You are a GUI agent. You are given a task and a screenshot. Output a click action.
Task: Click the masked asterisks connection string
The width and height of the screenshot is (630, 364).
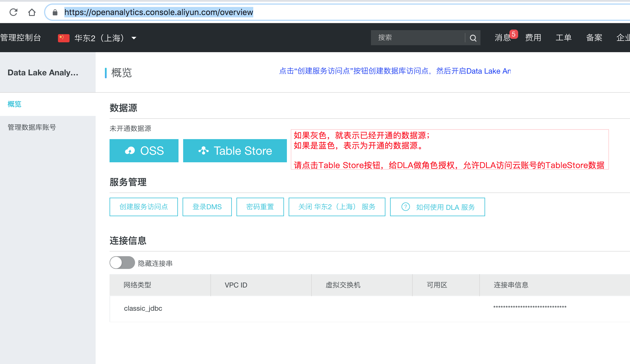tap(530, 307)
